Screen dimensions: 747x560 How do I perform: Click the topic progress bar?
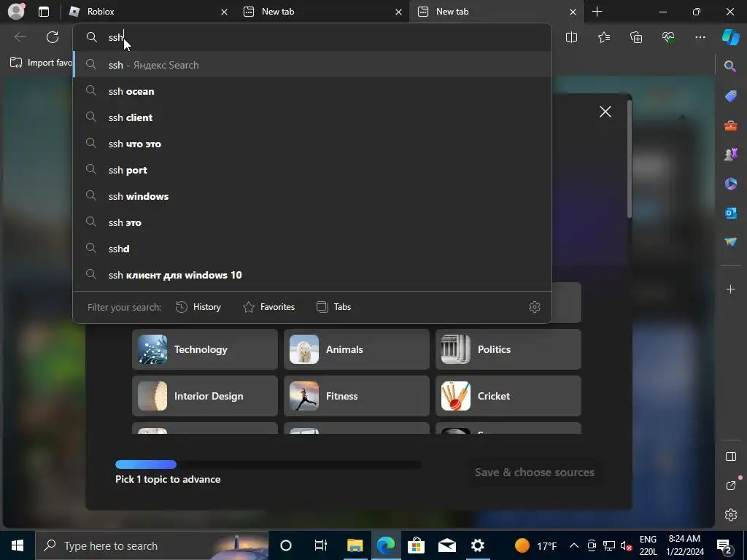268,464
